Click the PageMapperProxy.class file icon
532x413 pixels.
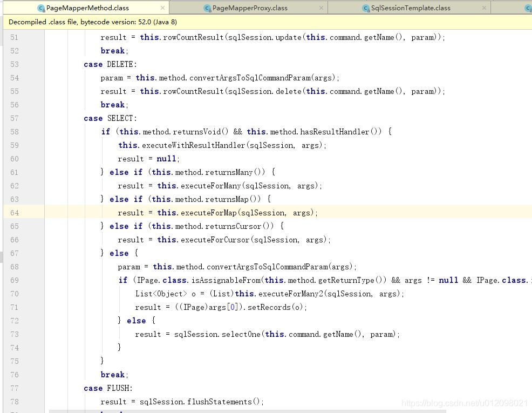207,8
